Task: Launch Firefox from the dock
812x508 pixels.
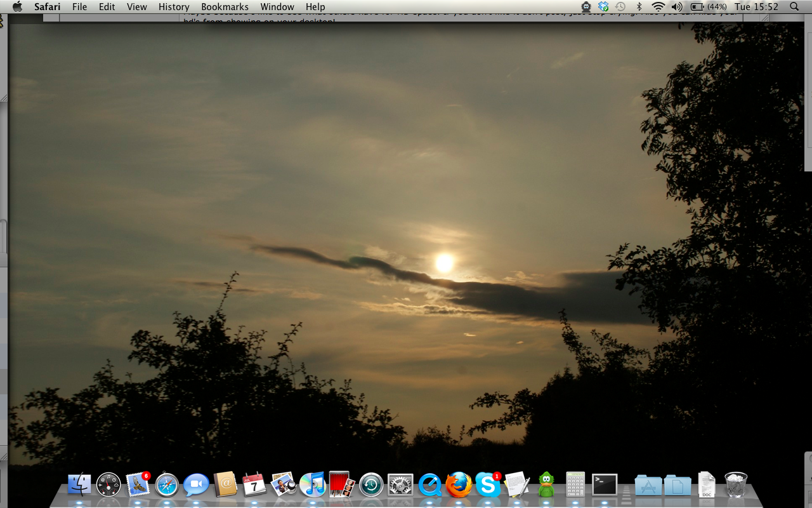Action: [459, 485]
